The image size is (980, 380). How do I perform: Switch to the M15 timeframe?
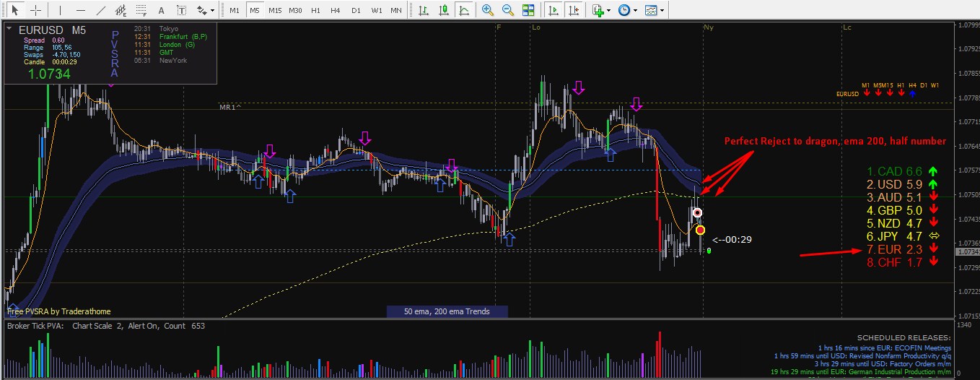click(275, 10)
